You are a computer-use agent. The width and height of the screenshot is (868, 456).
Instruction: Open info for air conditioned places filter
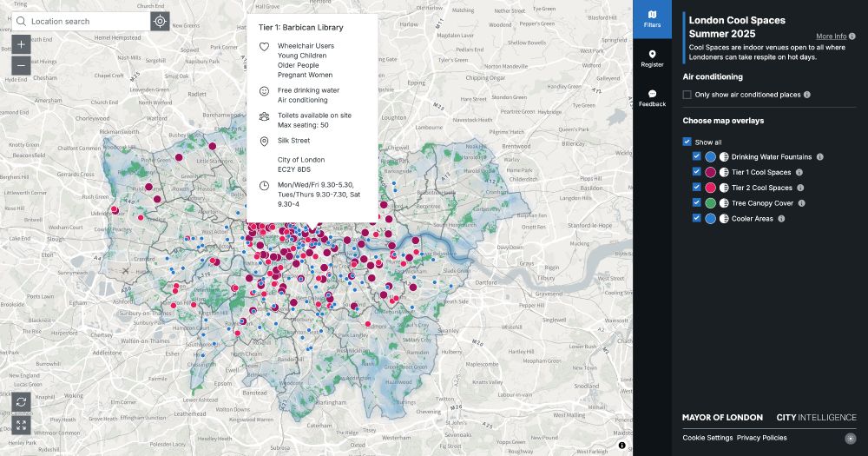[x=807, y=95]
